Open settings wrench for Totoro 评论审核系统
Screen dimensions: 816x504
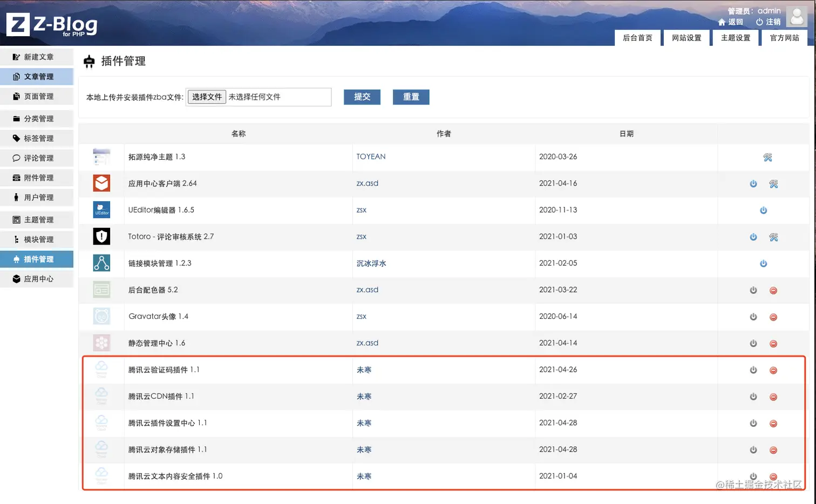pyautogui.click(x=773, y=237)
